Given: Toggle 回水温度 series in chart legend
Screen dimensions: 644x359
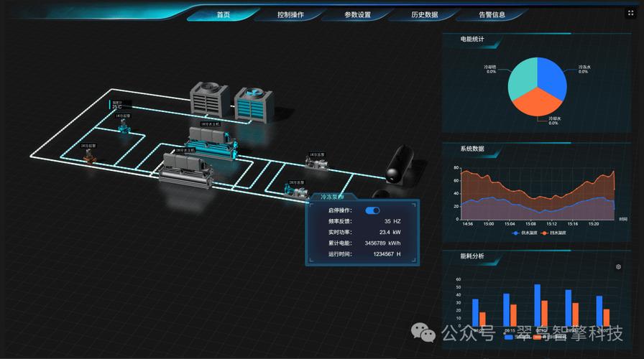Looking at the screenshot, I should (x=553, y=233).
